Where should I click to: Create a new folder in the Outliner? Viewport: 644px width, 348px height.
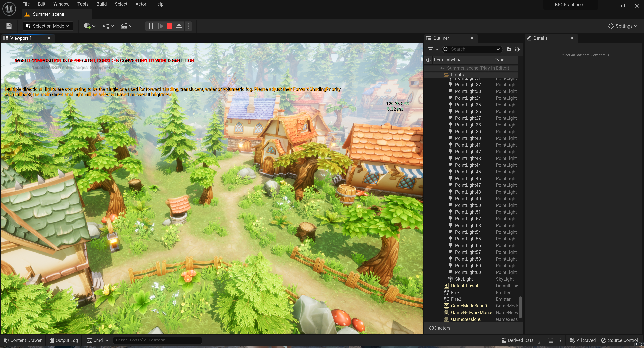coord(509,49)
